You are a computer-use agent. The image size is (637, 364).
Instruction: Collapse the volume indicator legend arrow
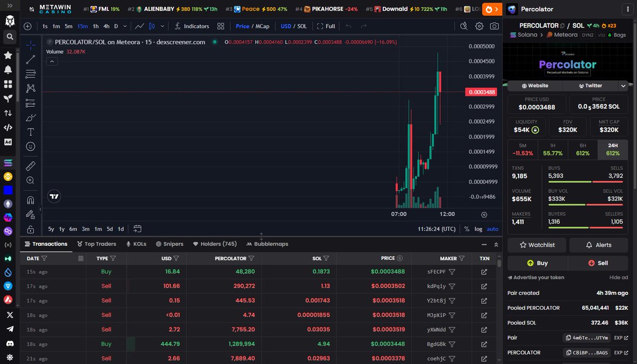tap(52, 61)
